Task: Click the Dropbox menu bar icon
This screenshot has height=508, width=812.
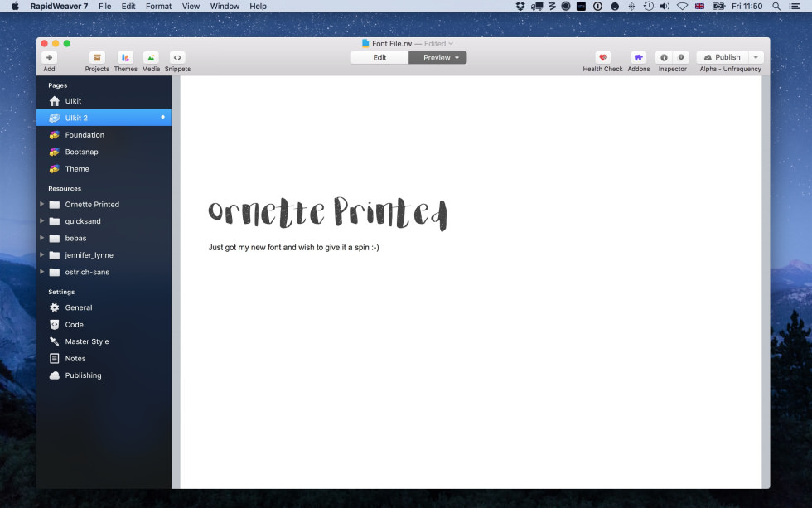Action: click(x=520, y=6)
